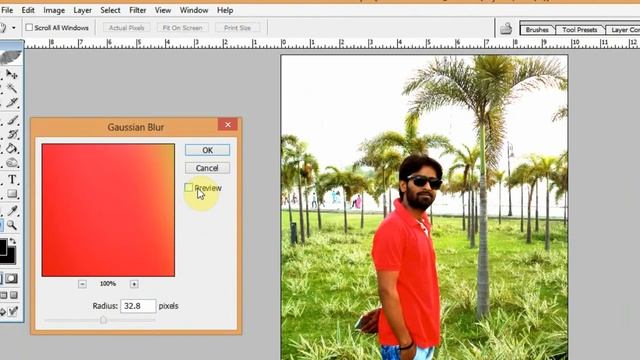Click the red blur preview thumbnail
640x360 pixels.
point(108,210)
